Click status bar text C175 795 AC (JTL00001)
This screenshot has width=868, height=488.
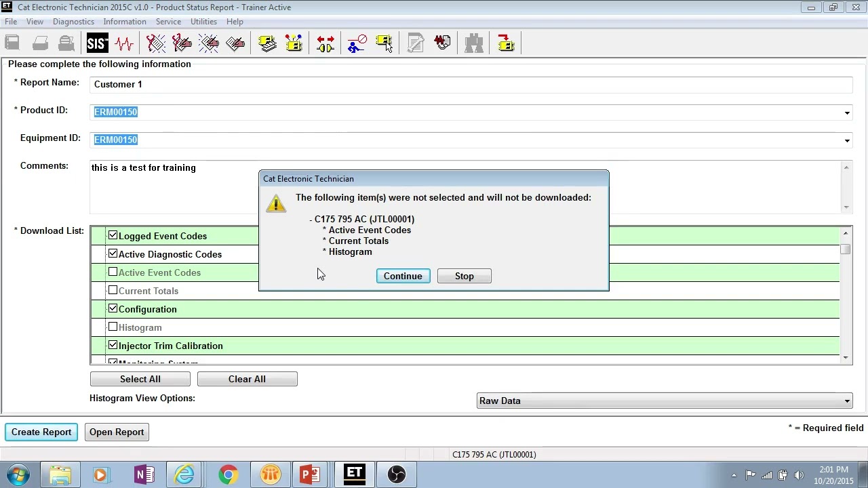click(494, 455)
